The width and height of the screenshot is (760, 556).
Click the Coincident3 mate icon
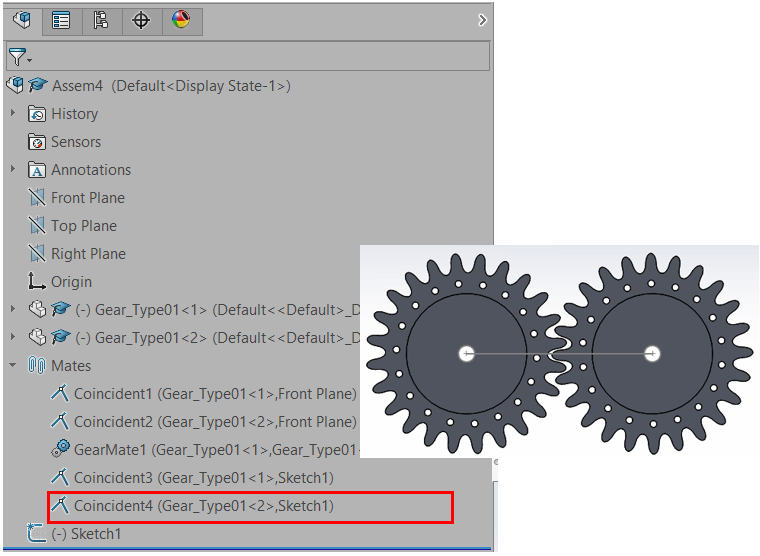click(60, 477)
